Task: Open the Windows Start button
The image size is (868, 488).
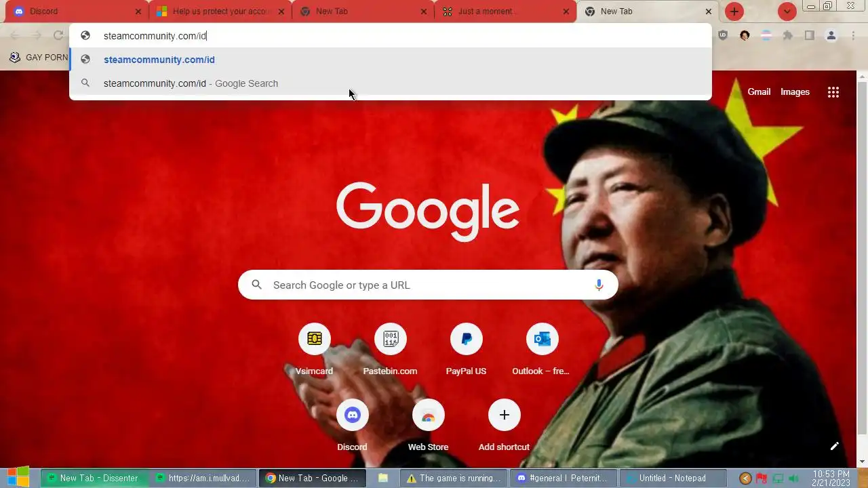Action: [x=18, y=477]
